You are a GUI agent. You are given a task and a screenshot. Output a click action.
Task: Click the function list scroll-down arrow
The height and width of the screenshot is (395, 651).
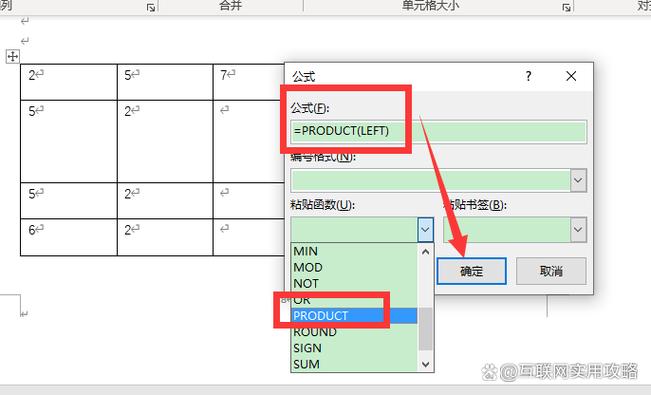[426, 364]
